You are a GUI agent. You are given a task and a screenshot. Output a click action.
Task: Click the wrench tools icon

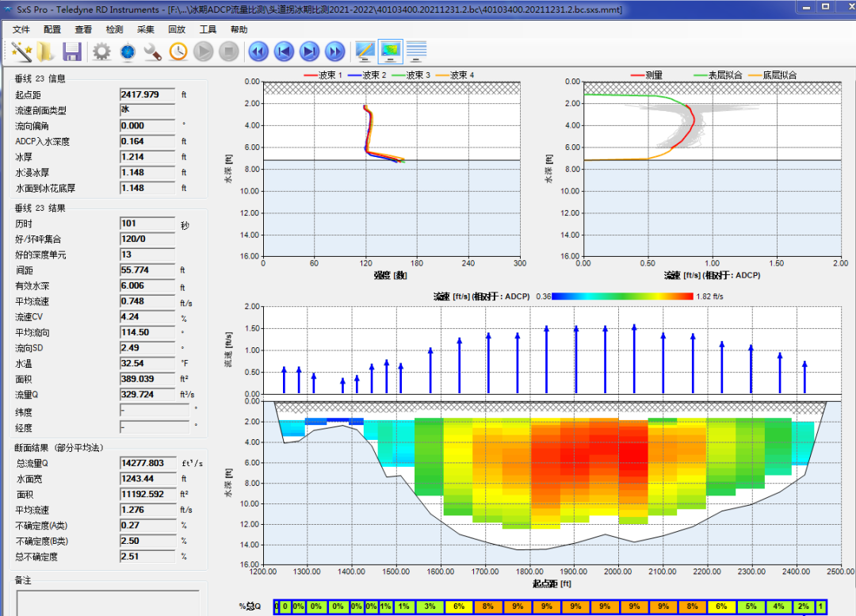pyautogui.click(x=153, y=52)
